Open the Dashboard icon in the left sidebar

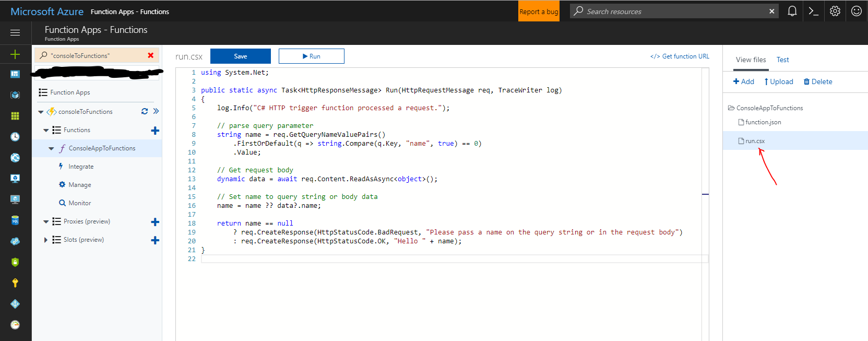tap(15, 74)
